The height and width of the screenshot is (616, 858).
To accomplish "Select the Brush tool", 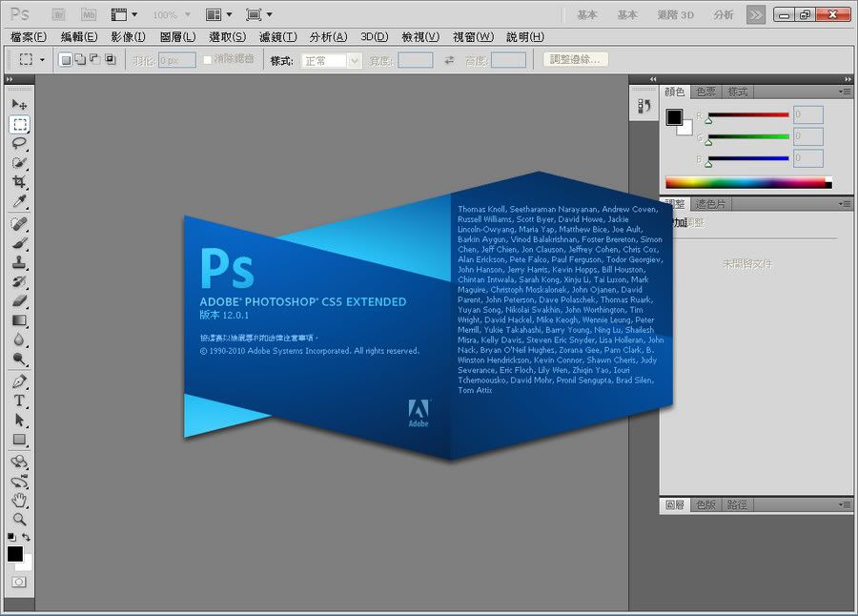I will click(20, 242).
